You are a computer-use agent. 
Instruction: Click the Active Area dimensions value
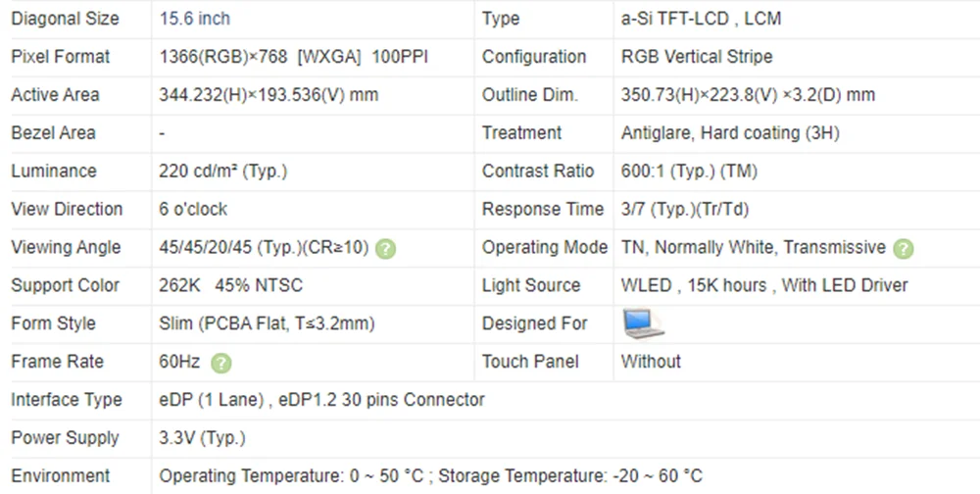(269, 95)
